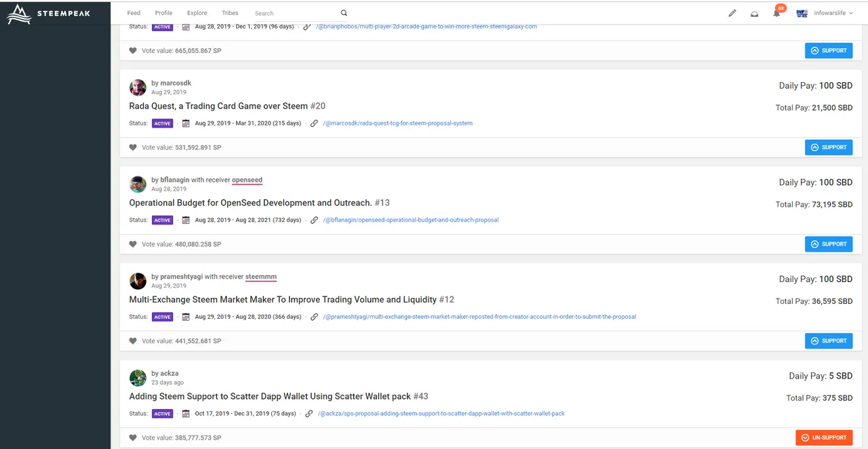Click ACTIVE status badge on OpenSeed proposal
The image size is (868, 449).
(x=162, y=220)
